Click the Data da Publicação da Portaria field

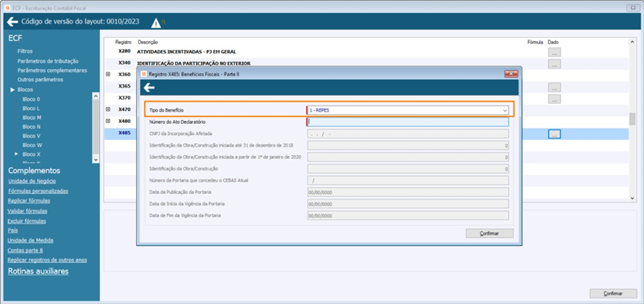[x=407, y=192]
